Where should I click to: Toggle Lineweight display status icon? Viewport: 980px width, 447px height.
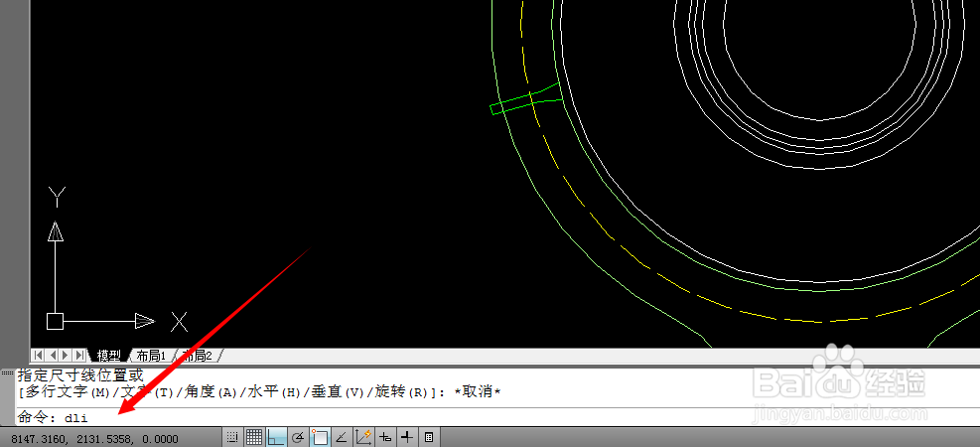[x=407, y=437]
